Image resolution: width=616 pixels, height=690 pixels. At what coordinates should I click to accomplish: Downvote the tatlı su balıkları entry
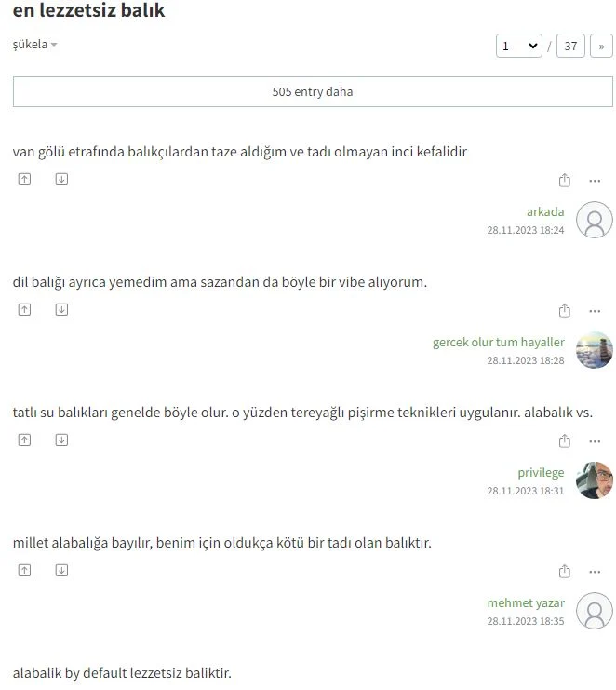(x=61, y=440)
